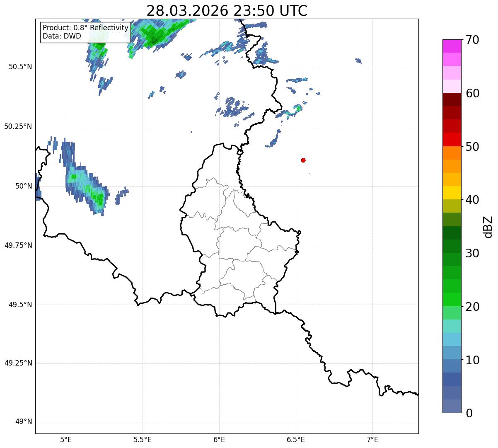Click the 7°E longitude label
This screenshot has width=498, height=448.
pyautogui.click(x=372, y=440)
